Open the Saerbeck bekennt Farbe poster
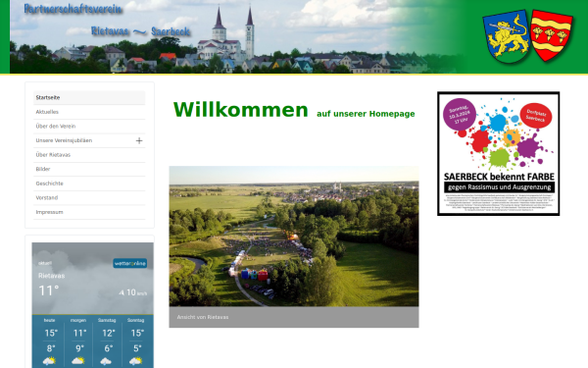Viewport: 588px width, 368px height. (499, 154)
